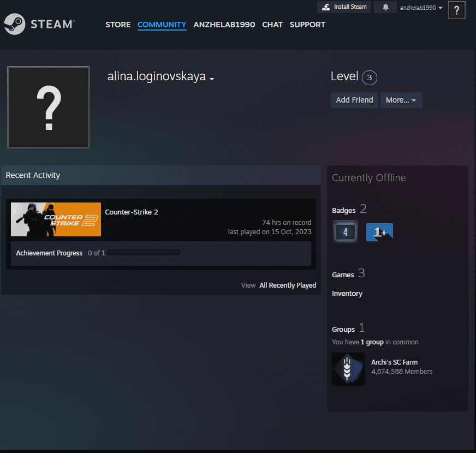
Task: Expand the arrow beside alina.loginovskaya
Action: coord(211,79)
